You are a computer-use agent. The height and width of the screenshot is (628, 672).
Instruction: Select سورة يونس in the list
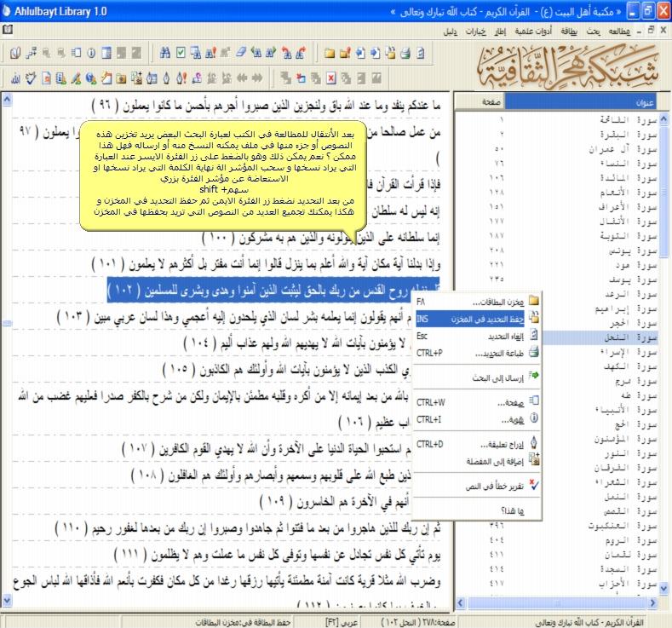556,251
